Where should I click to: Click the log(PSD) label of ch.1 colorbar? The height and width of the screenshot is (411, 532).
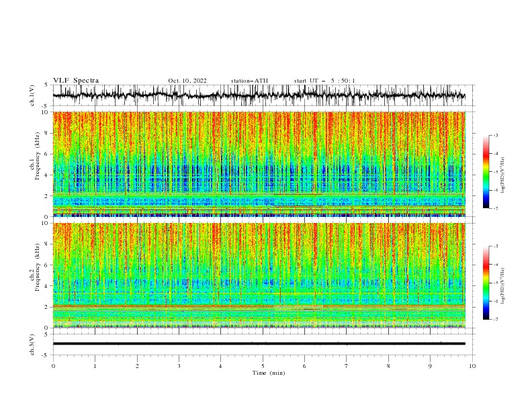503,175
